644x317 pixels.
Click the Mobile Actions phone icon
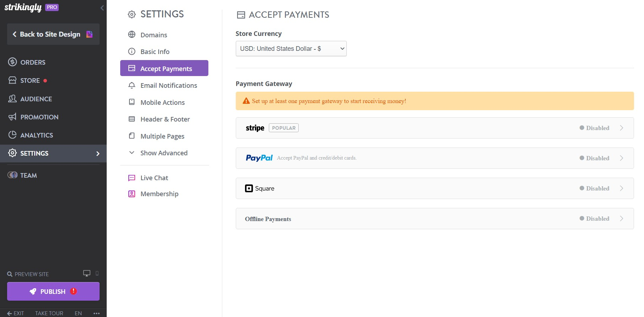tap(132, 102)
